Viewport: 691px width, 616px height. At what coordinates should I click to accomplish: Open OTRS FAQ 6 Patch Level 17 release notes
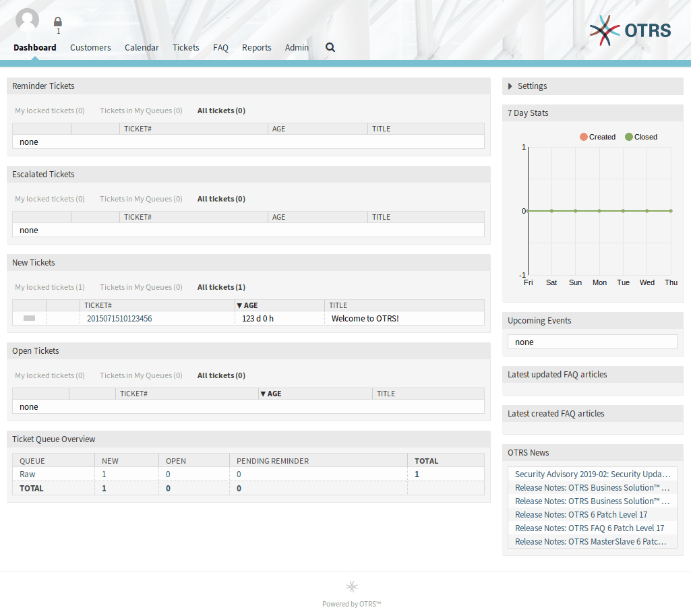(589, 528)
